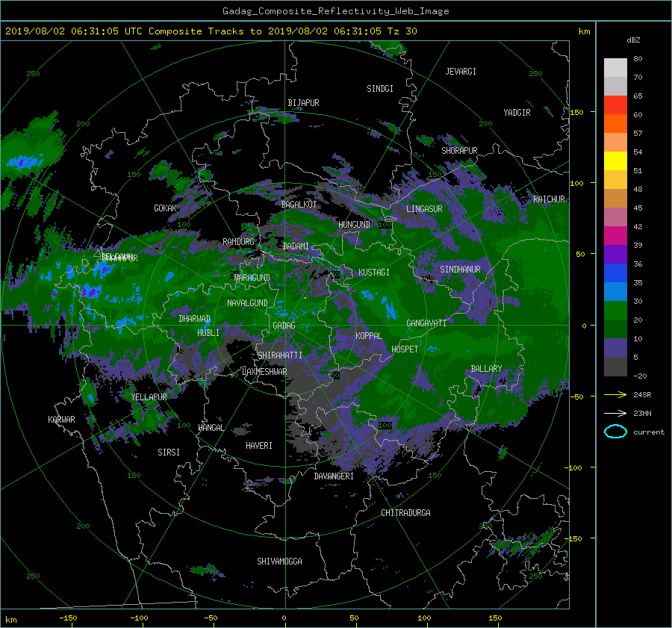Click the dBZ heading above the color scale

[633, 40]
